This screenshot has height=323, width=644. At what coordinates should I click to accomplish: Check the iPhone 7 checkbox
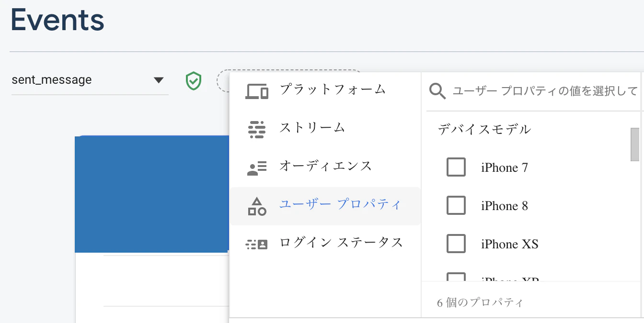coord(456,167)
